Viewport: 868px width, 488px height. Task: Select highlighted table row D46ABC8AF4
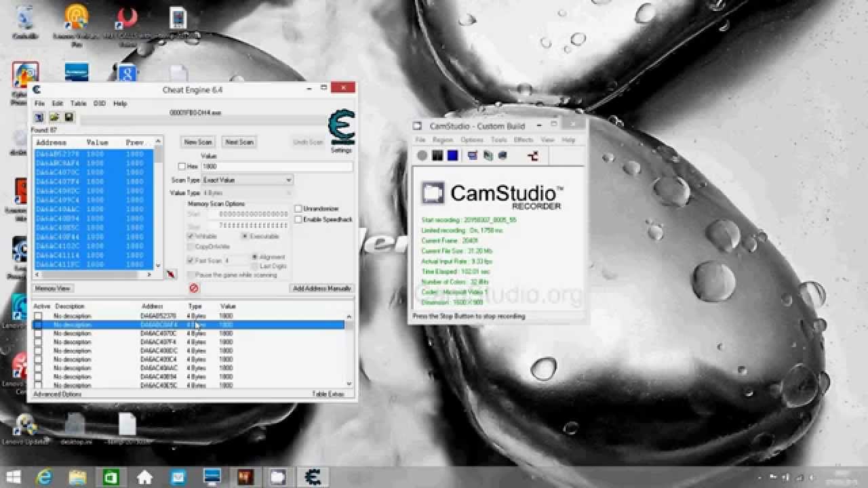tap(189, 325)
